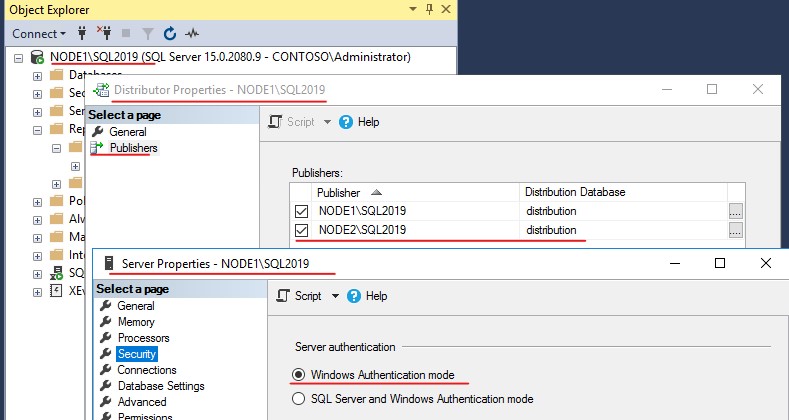Close the Object Explorer panel

coord(446,9)
